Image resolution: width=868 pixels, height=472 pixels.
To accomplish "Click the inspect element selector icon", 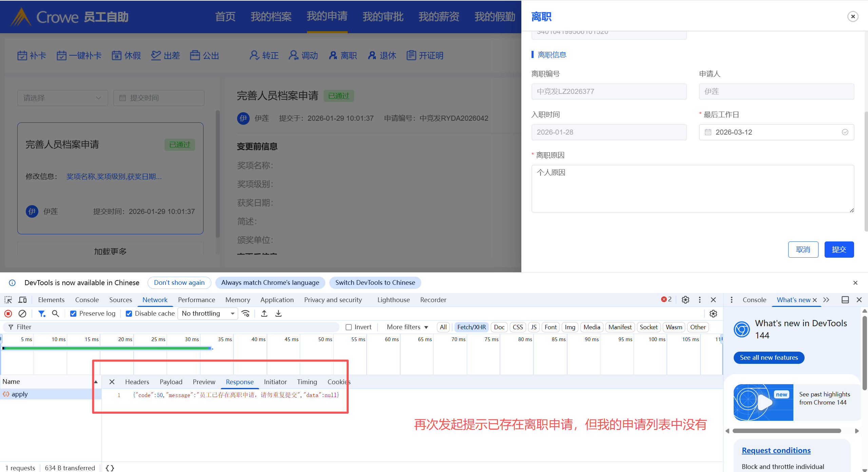I will click(x=8, y=300).
